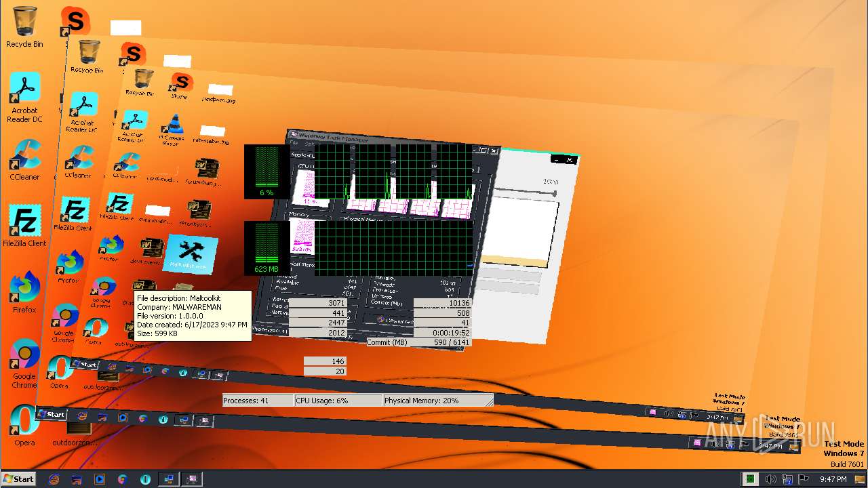Click the tooltip line 'Company: MALWAREMAN'
The image size is (868, 488).
179,307
